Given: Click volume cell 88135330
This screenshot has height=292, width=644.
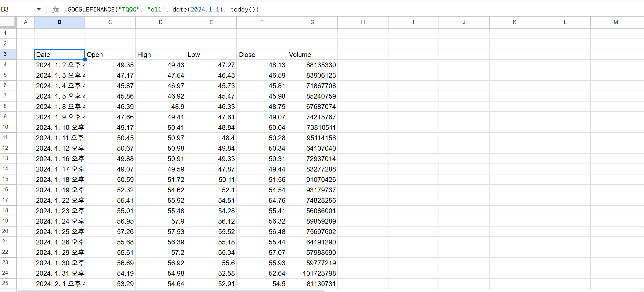Looking at the screenshot, I should tap(312, 65).
